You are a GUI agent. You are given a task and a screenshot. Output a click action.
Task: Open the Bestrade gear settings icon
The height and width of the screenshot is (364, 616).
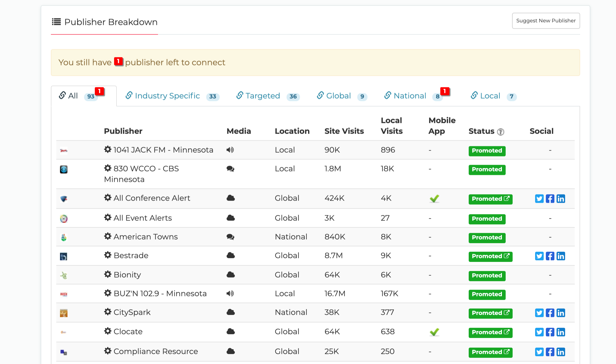pos(108,255)
